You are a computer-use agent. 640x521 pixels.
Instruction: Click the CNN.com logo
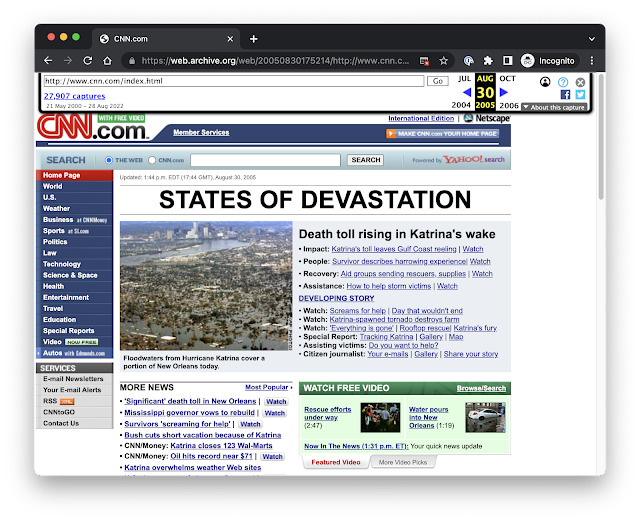[92, 127]
